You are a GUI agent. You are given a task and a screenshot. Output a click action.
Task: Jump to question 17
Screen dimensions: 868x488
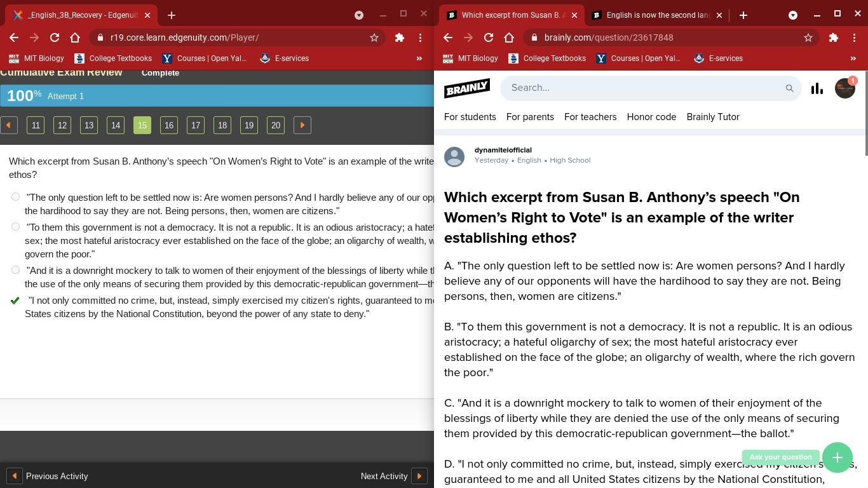(x=196, y=125)
